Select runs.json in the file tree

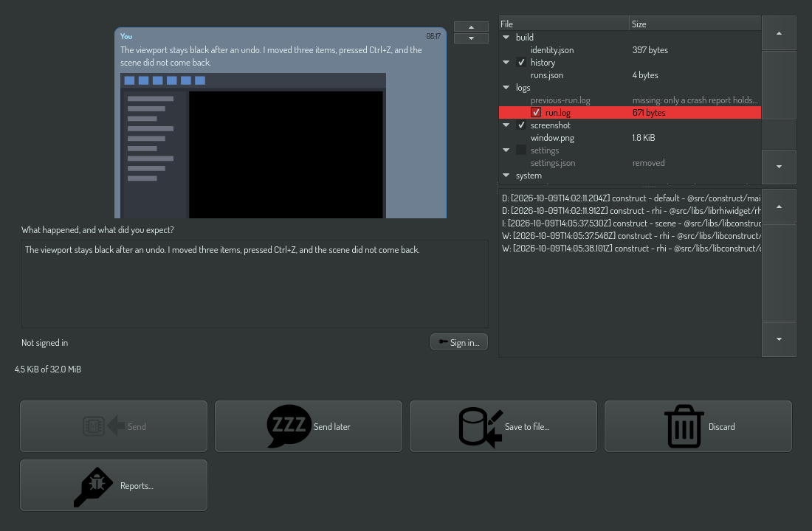click(x=547, y=75)
